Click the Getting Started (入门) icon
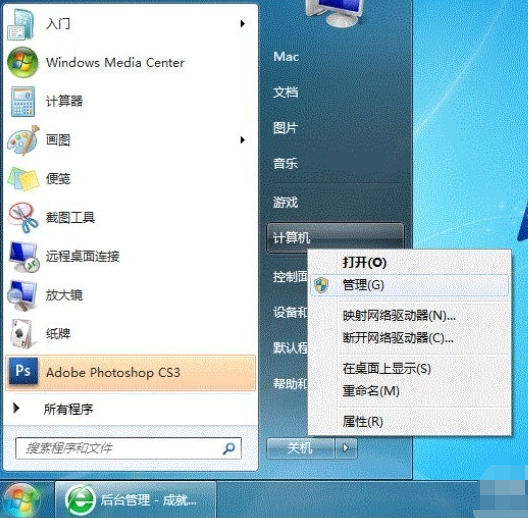Screen dimensions: 529x518 pyautogui.click(x=21, y=24)
